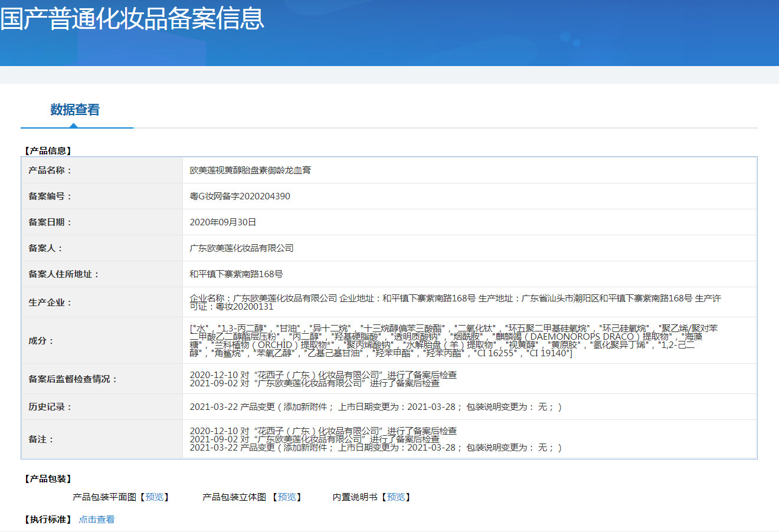Click the 备注 remarks content cell
This screenshot has width=779, height=532.
(x=375, y=439)
